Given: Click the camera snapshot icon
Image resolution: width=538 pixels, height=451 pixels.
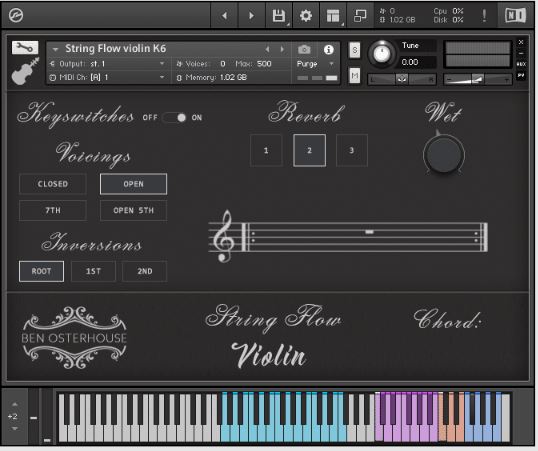Looking at the screenshot, I should click(304, 49).
